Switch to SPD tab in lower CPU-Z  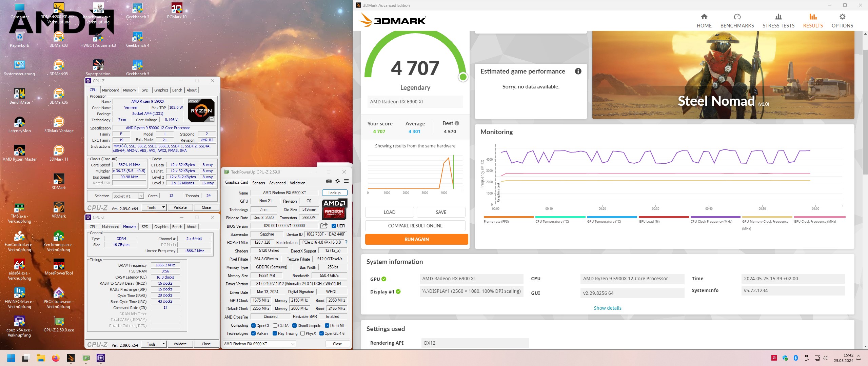click(145, 227)
